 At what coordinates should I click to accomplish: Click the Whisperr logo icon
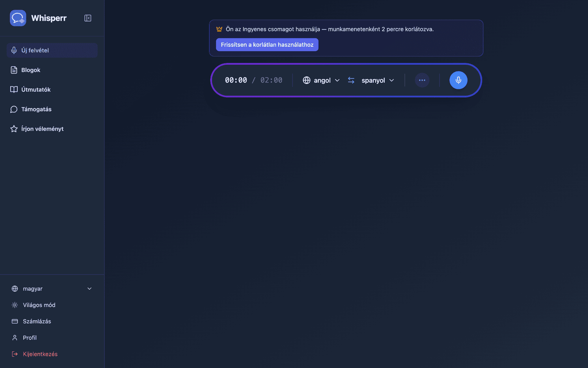[x=18, y=18]
